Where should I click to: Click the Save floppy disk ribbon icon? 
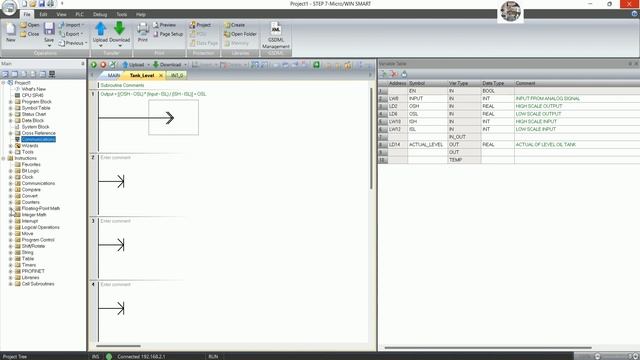coord(49,29)
